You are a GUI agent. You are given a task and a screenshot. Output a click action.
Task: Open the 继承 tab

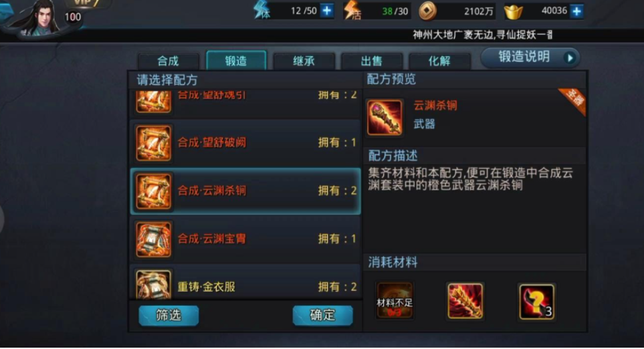304,62
